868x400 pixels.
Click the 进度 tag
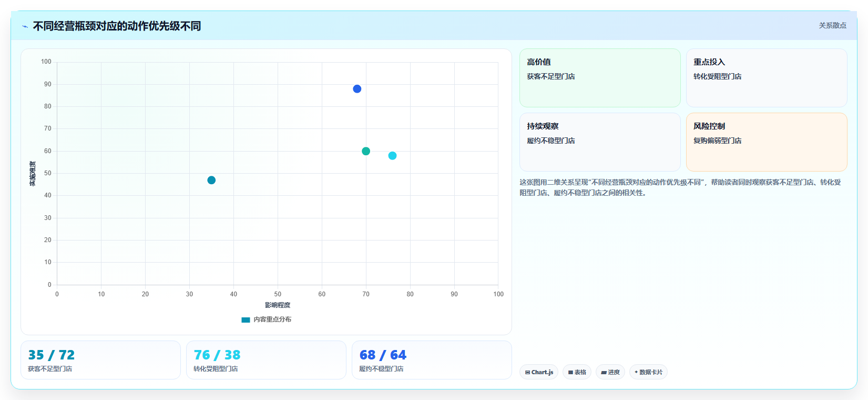[x=610, y=372]
